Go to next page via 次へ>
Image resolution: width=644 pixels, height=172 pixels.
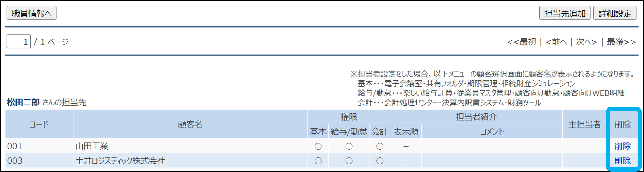pyautogui.click(x=586, y=42)
